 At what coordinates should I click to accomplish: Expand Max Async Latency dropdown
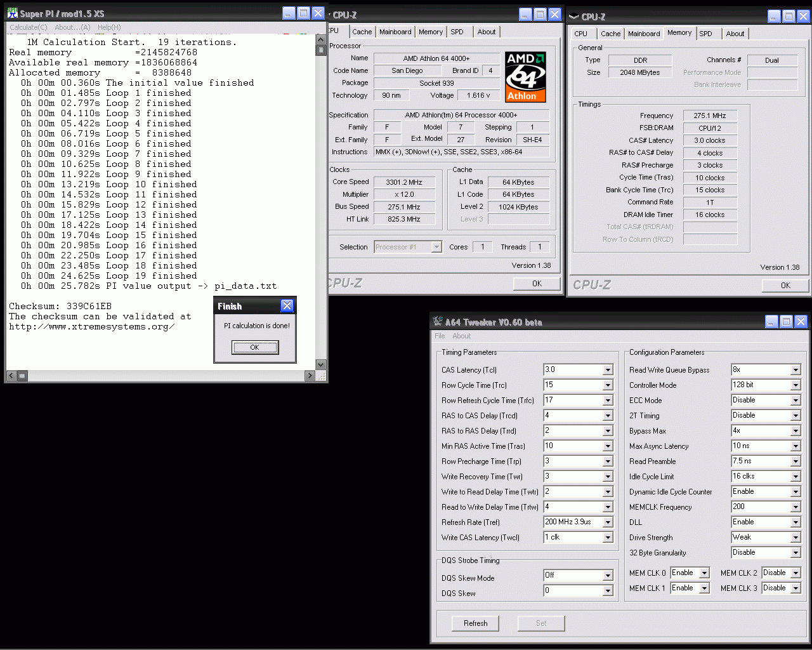[x=796, y=446]
